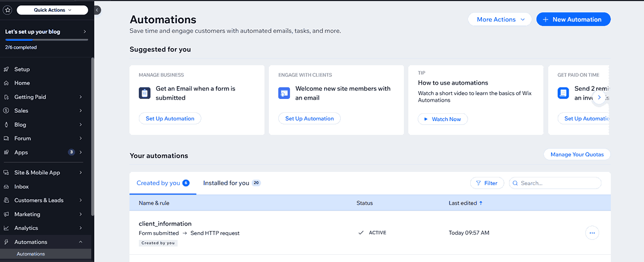Open the three-dot menu for client_information

click(592, 233)
